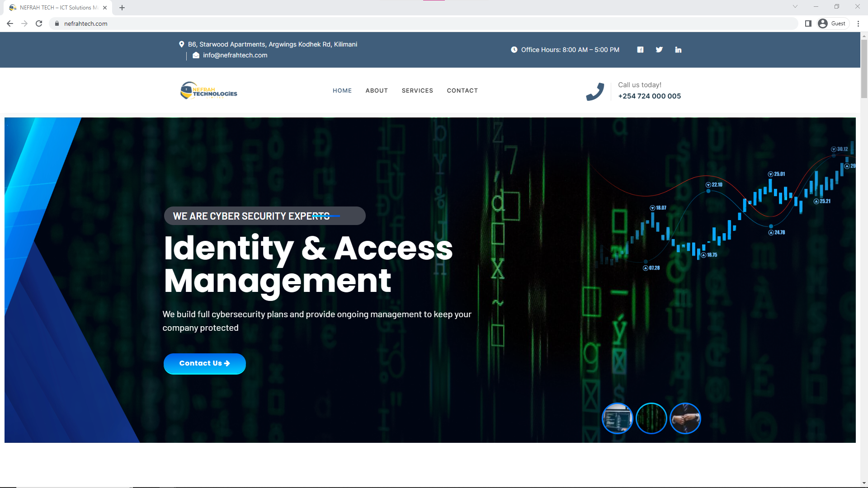868x488 pixels.
Task: Click the phone handset icon
Action: (x=595, y=91)
